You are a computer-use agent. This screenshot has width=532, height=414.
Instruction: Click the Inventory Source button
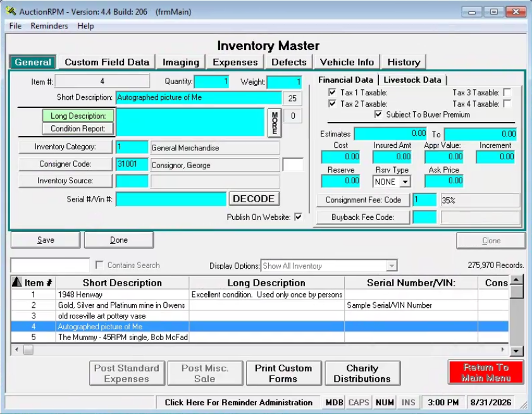click(x=65, y=181)
